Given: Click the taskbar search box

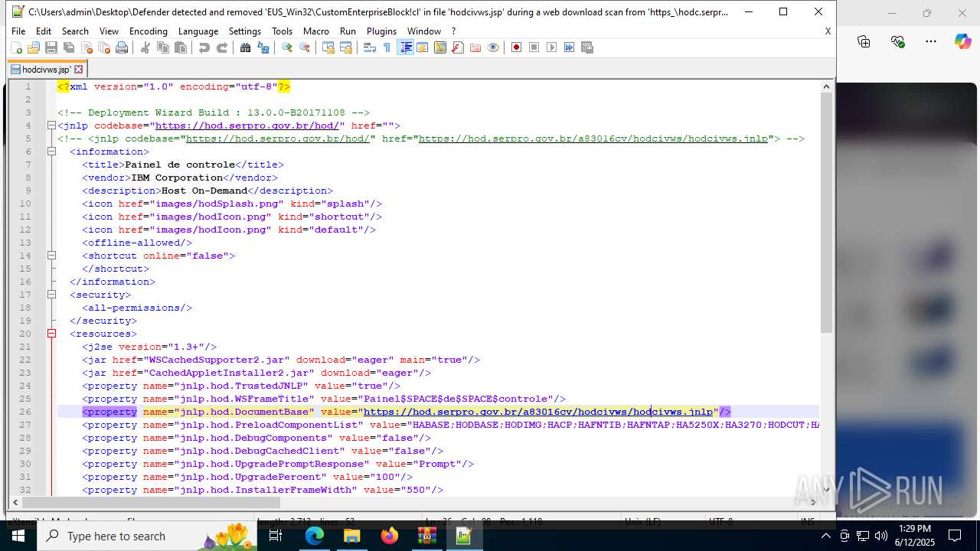Looking at the screenshot, I should pyautogui.click(x=145, y=536).
